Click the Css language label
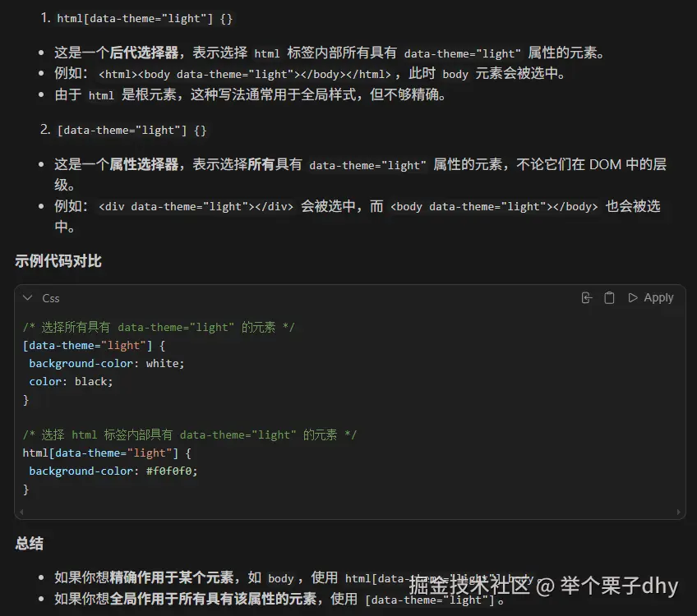This screenshot has width=697, height=616. (x=51, y=298)
